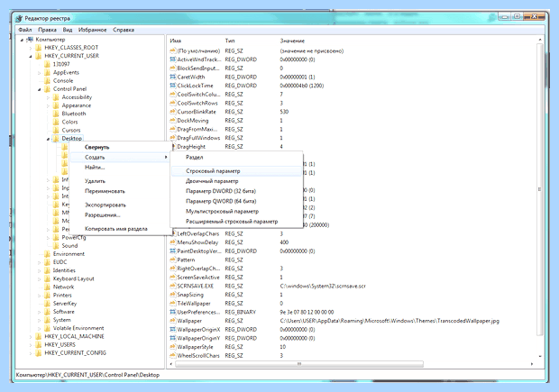
Task: Click the Cursors folder icon
Action: click(56, 130)
